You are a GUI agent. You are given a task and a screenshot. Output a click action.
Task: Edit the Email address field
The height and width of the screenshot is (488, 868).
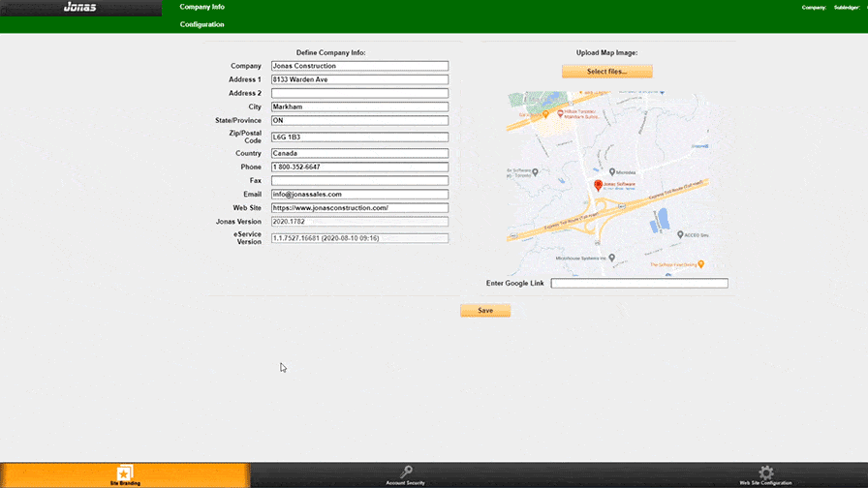[359, 195]
